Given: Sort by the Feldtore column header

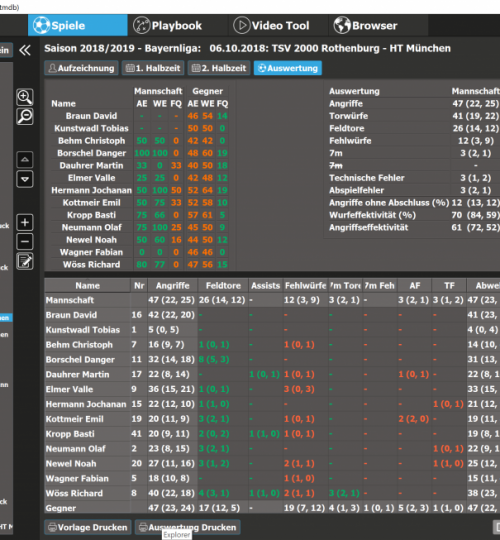Looking at the screenshot, I should pyautogui.click(x=223, y=285).
